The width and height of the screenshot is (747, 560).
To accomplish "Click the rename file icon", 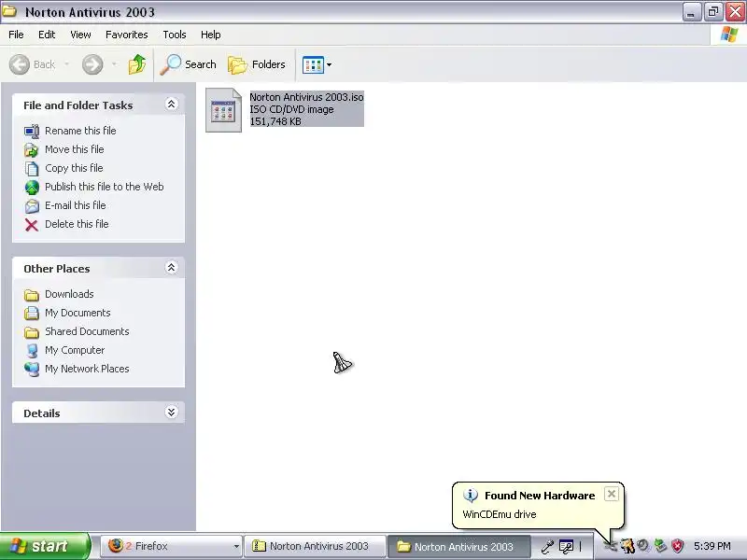I will coord(32,131).
